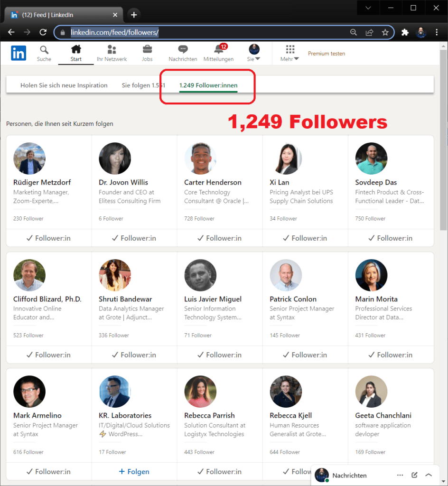Compose new message in Nachrichten bar
The width and height of the screenshot is (448, 486).
[414, 475]
